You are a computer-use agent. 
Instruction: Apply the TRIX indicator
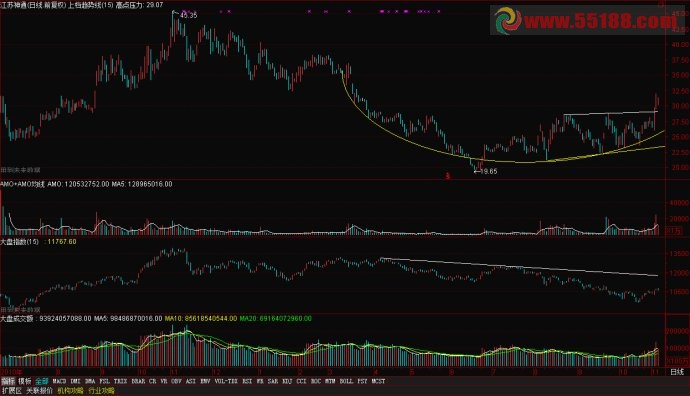click(120, 381)
